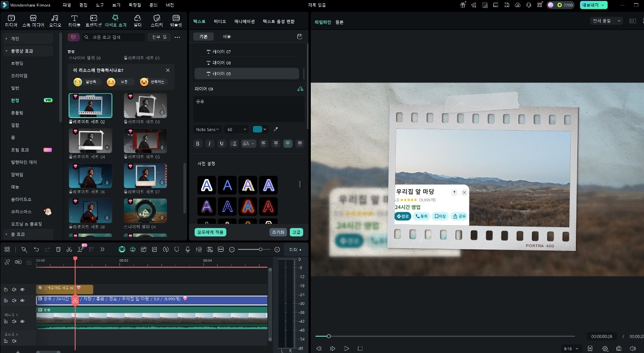The height and width of the screenshot is (353, 644).
Task: Open the 트랜지션 transitions panel
Action: (94, 21)
